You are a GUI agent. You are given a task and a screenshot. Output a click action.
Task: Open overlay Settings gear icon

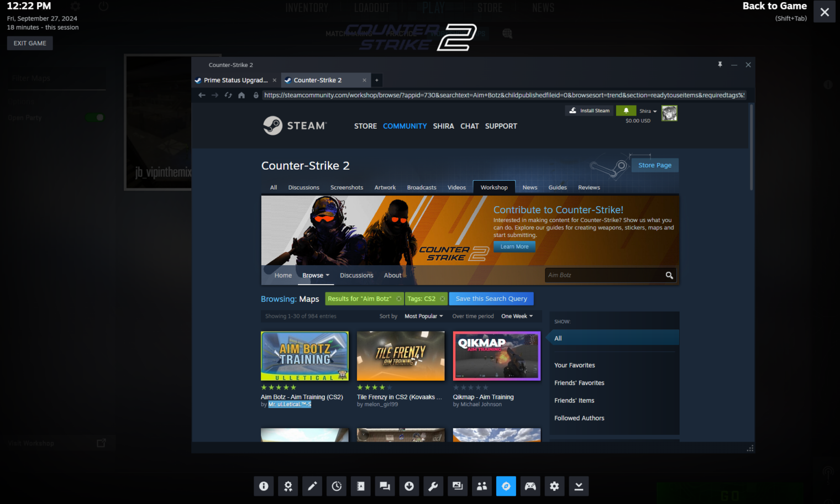tap(554, 486)
